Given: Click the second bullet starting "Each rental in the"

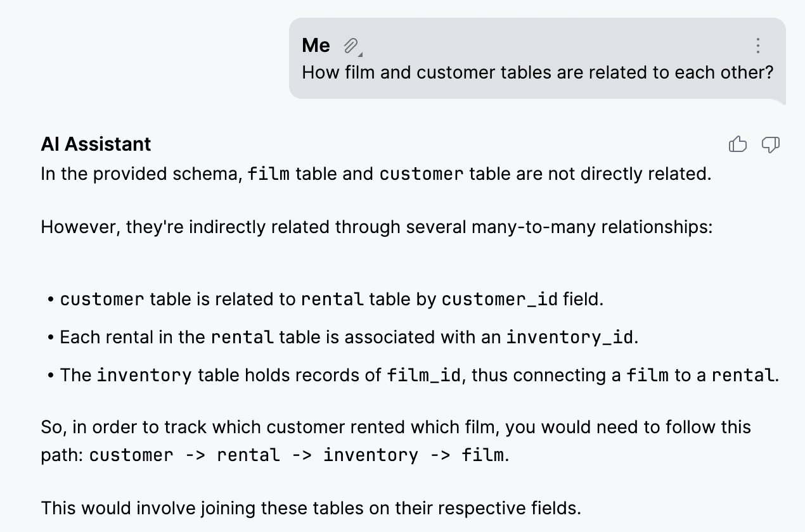Looking at the screenshot, I should (349, 338).
